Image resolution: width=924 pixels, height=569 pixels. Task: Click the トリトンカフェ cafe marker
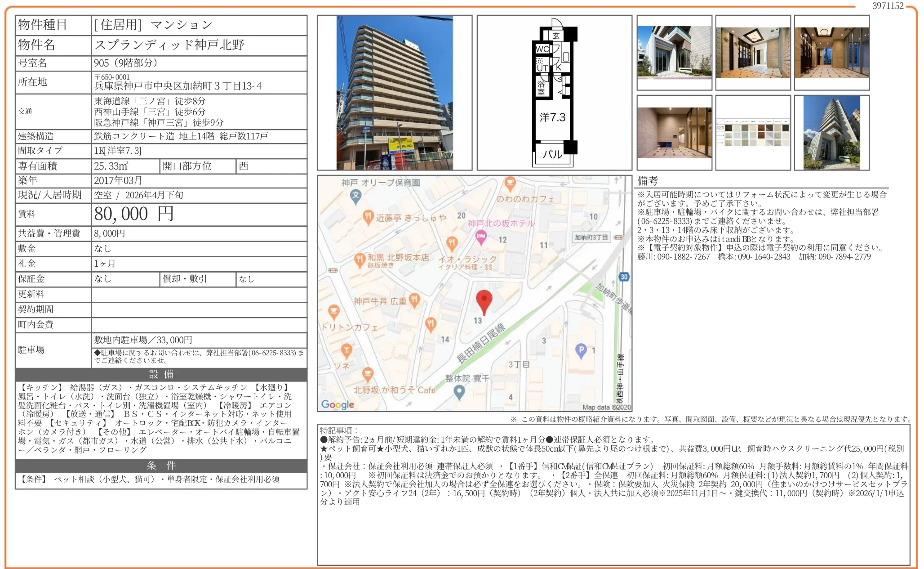coord(333,311)
